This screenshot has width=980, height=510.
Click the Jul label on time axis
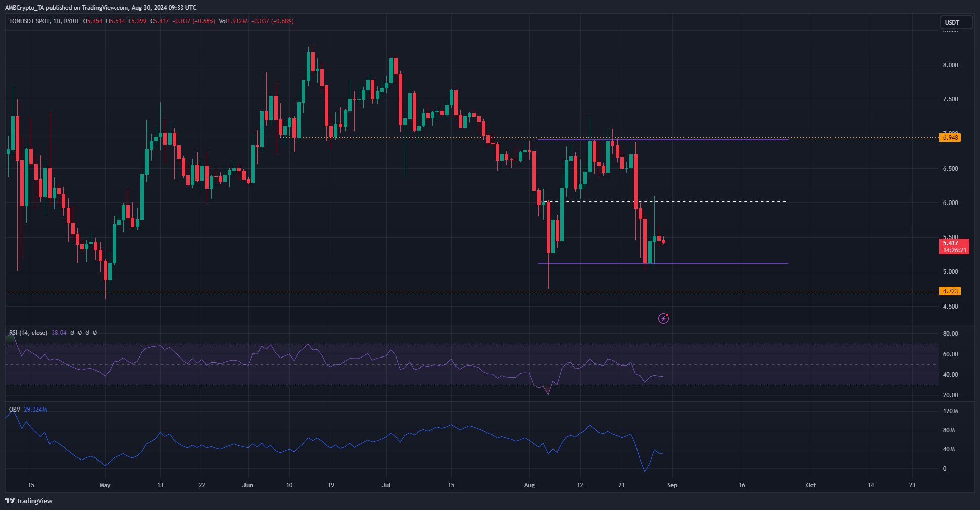386,485
